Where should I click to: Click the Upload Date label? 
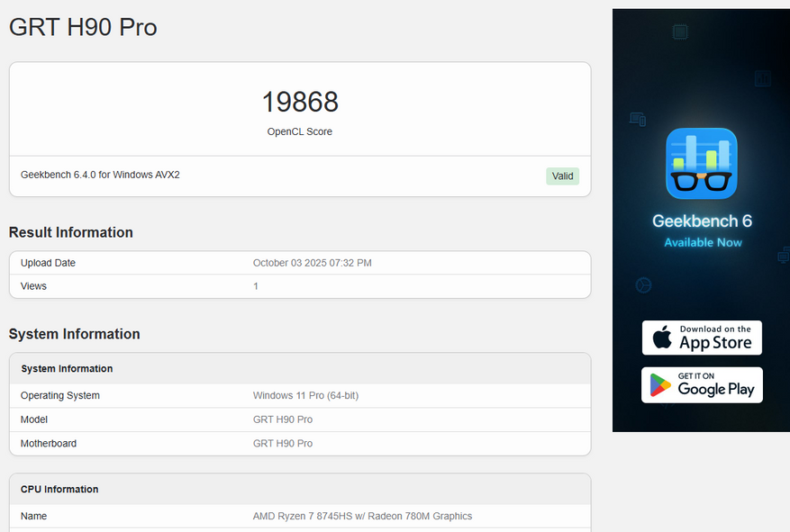click(48, 263)
